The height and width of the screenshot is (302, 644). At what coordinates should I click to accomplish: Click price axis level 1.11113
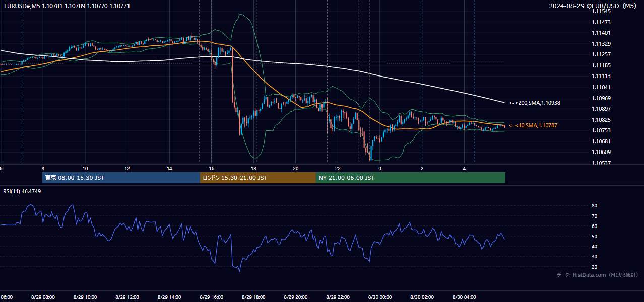(601, 76)
